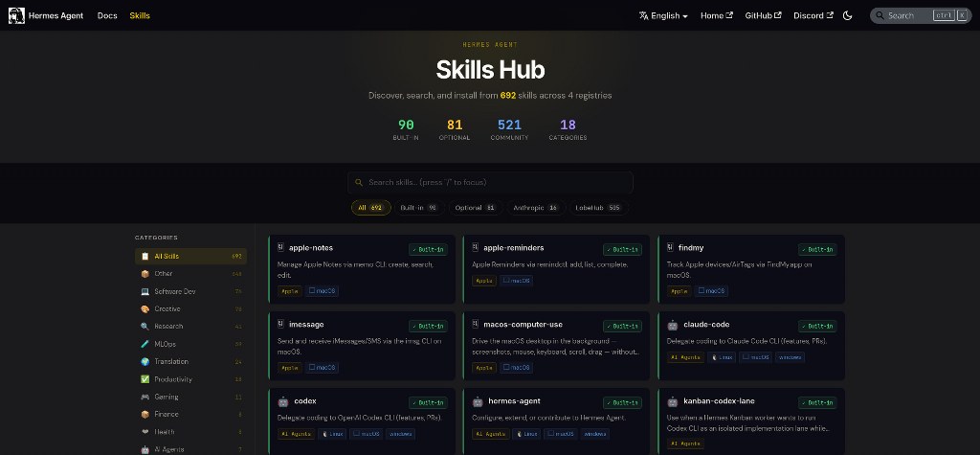
Task: Click the AI Agents robot icon in sidebar
Action: tap(145, 449)
